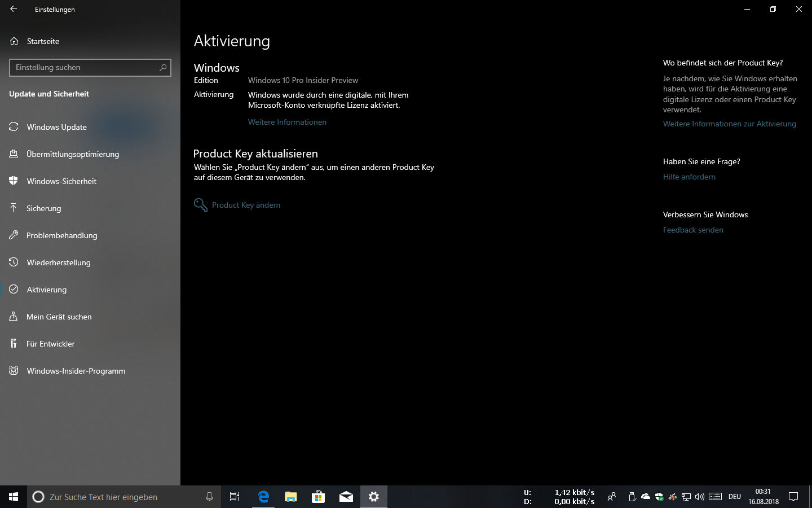This screenshot has width=812, height=508.
Task: Click the Für Entwickler tools icon
Action: [x=14, y=343]
